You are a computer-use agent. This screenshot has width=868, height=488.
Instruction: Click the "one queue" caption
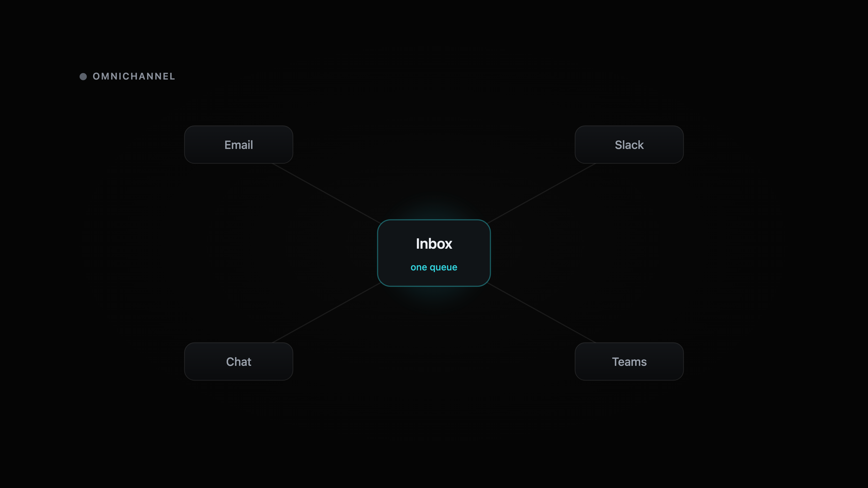[434, 267]
